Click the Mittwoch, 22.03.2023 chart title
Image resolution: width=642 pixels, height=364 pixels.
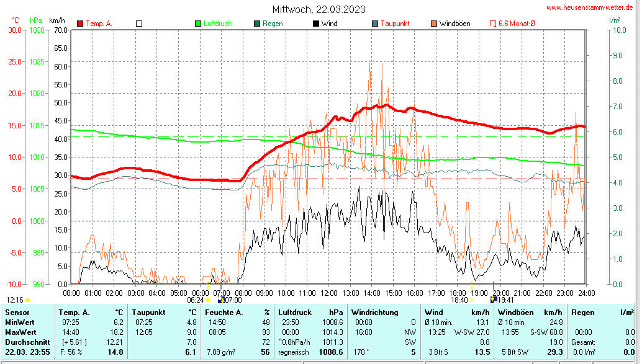coord(319,9)
